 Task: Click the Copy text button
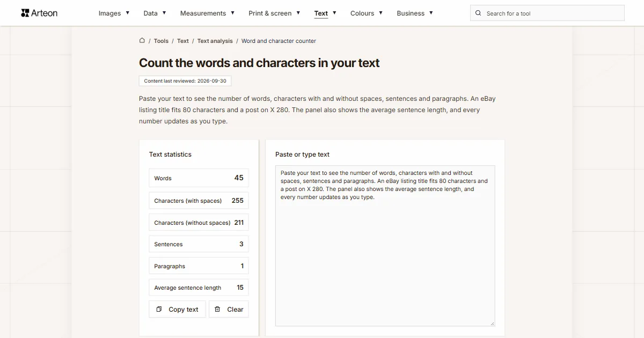pos(177,309)
